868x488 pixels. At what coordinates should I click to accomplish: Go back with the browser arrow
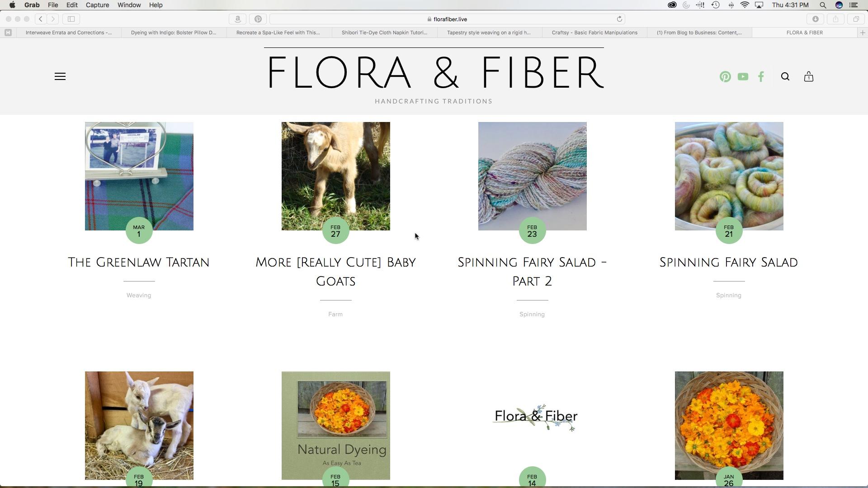[x=41, y=19]
